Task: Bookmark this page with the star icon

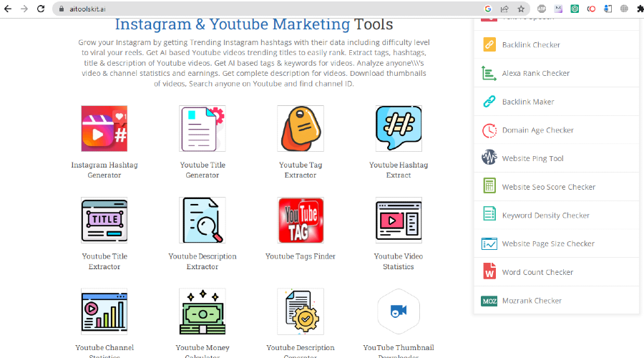Action: click(x=521, y=9)
